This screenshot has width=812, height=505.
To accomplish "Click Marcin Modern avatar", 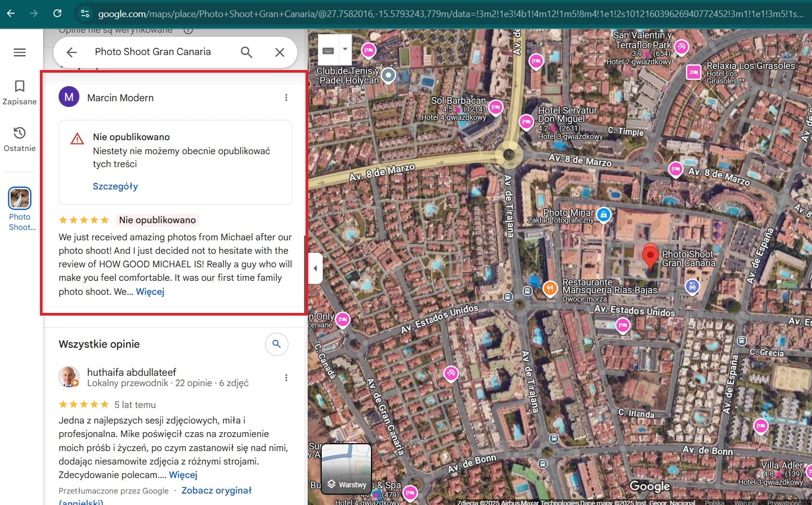I will (x=69, y=97).
